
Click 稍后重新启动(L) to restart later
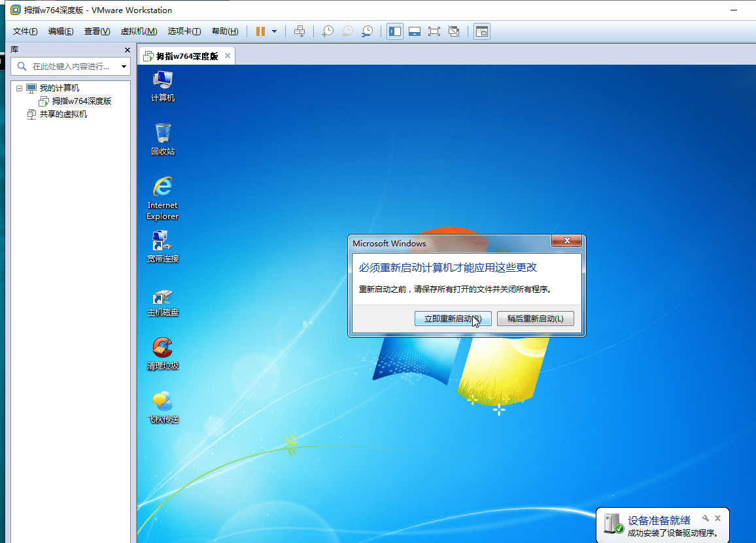[x=535, y=318]
